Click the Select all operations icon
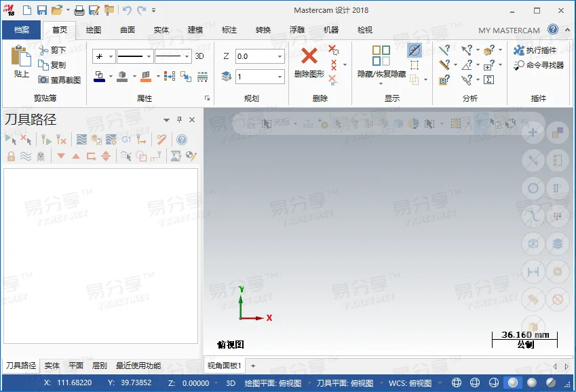 click(11, 140)
